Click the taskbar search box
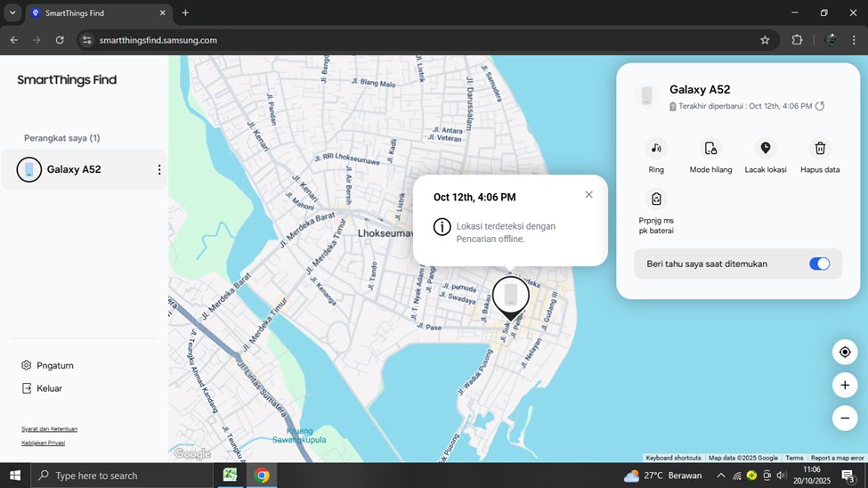 122,476
